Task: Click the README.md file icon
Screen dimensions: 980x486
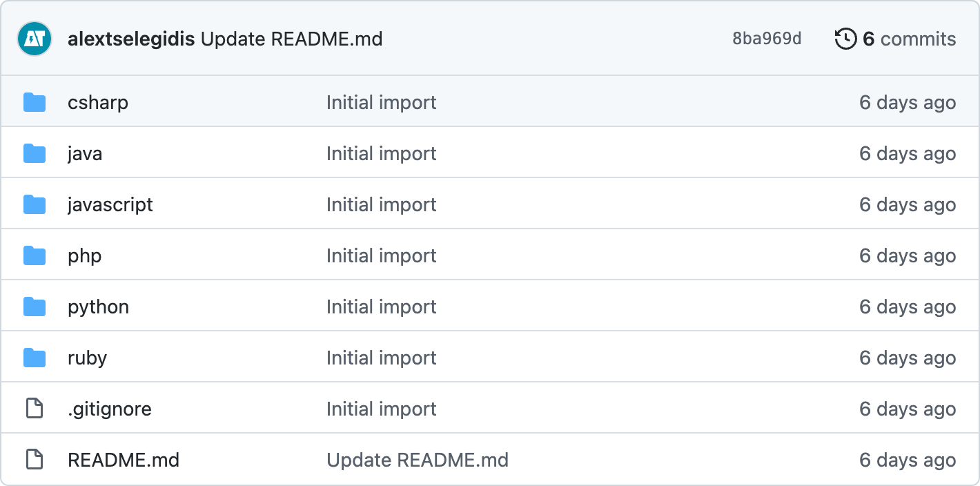Action: click(35, 460)
